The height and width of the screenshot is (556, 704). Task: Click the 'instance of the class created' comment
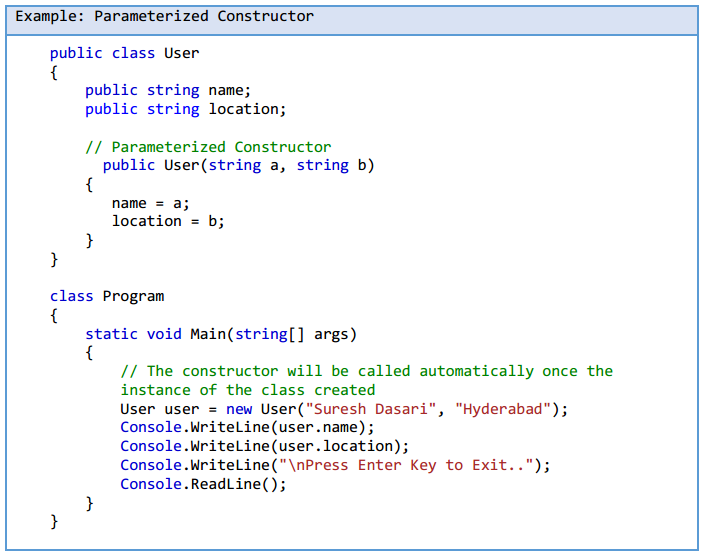[x=247, y=390]
